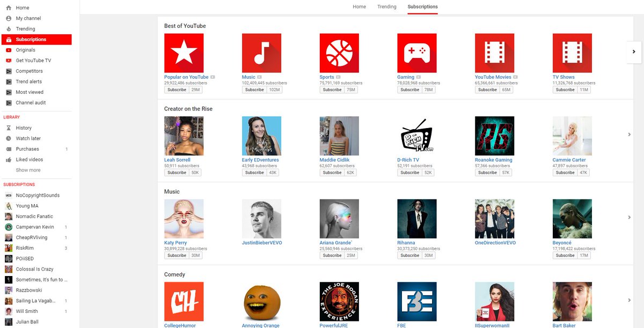
Task: Click the Roanoke Gaming channel logo
Action: (x=495, y=136)
